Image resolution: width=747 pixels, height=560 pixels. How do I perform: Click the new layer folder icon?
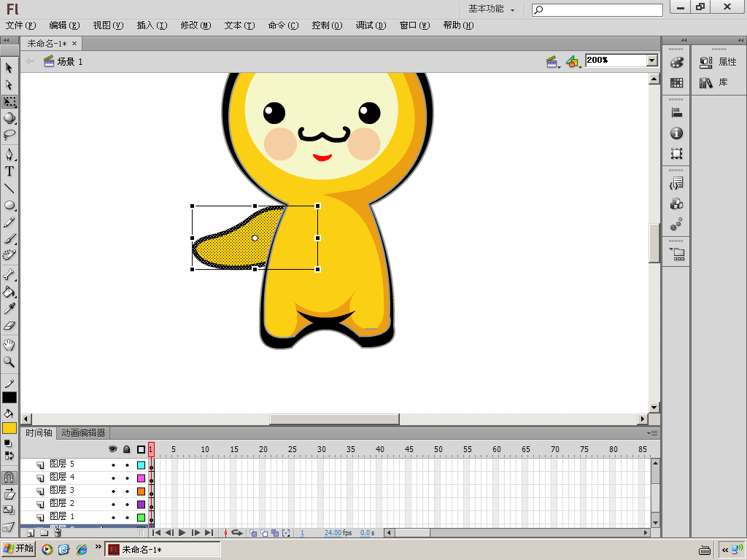[44, 533]
